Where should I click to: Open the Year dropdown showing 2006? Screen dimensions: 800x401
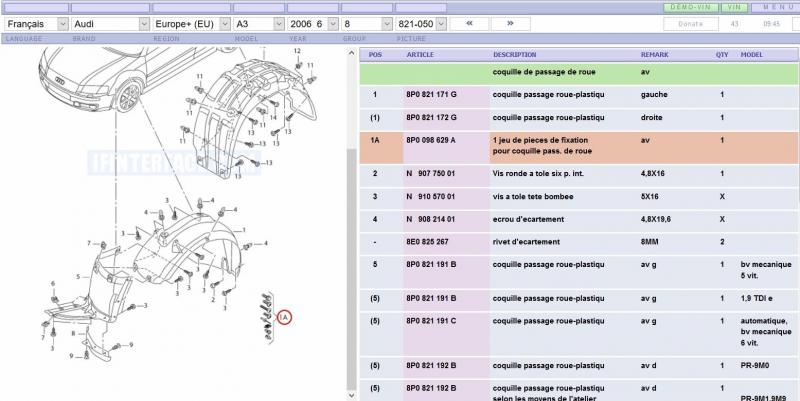tap(313, 24)
